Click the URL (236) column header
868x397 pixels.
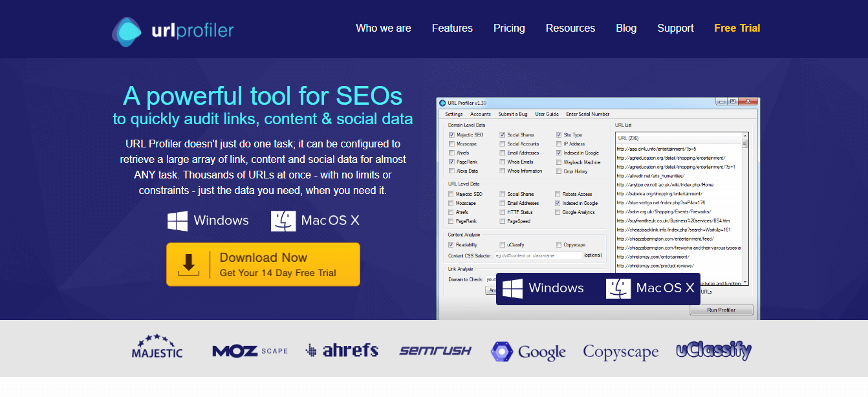678,138
